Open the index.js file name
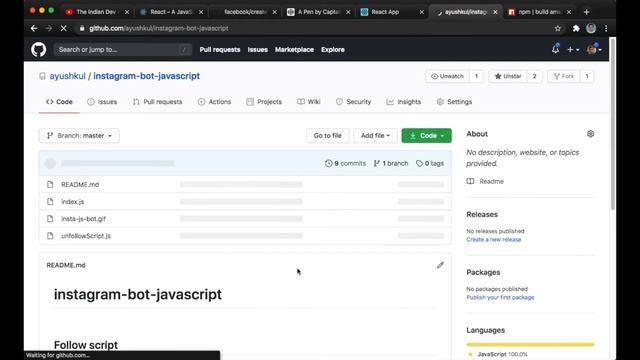This screenshot has height=360, width=640. (73, 202)
